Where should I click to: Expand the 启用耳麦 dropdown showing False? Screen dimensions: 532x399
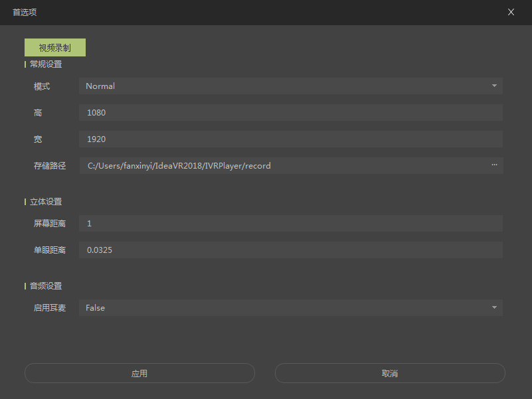coord(290,308)
